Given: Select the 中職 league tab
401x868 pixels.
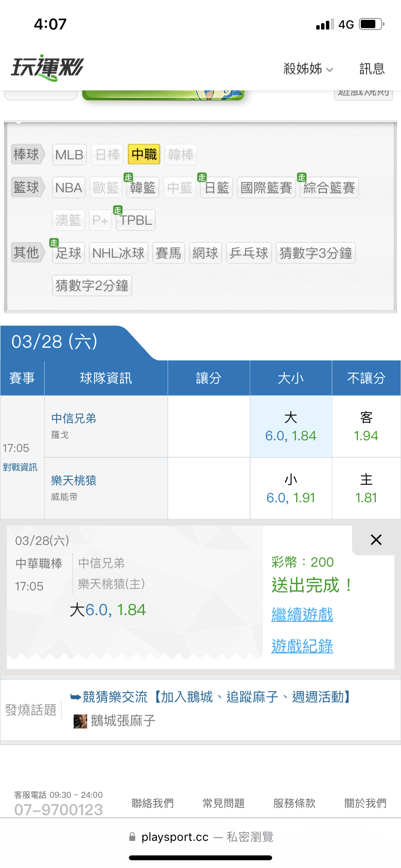Looking at the screenshot, I should point(144,155).
